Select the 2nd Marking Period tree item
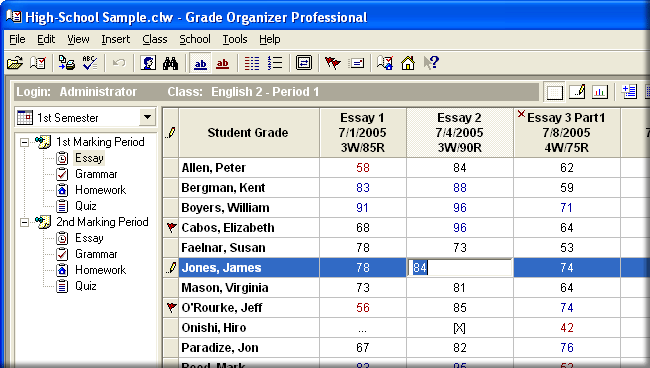 click(x=102, y=222)
